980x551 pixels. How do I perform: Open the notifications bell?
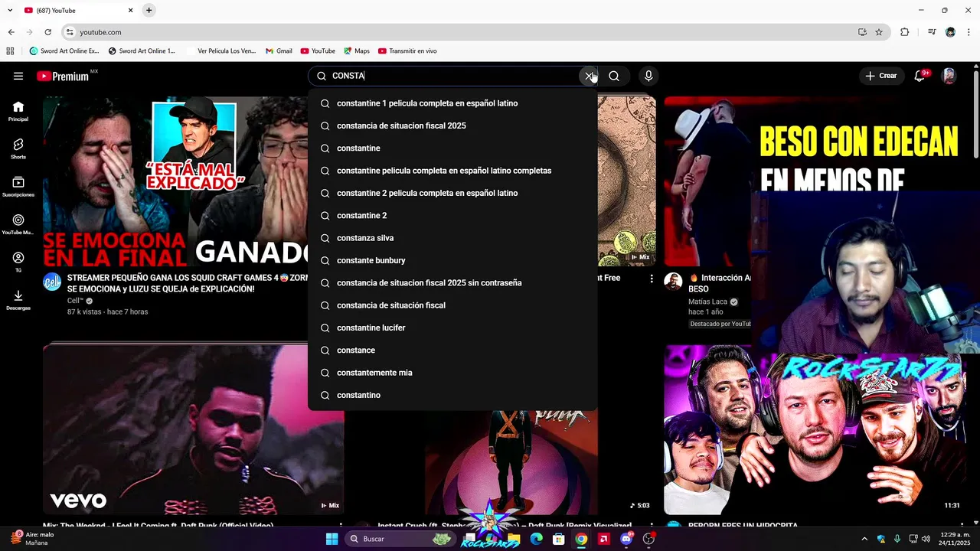[920, 76]
